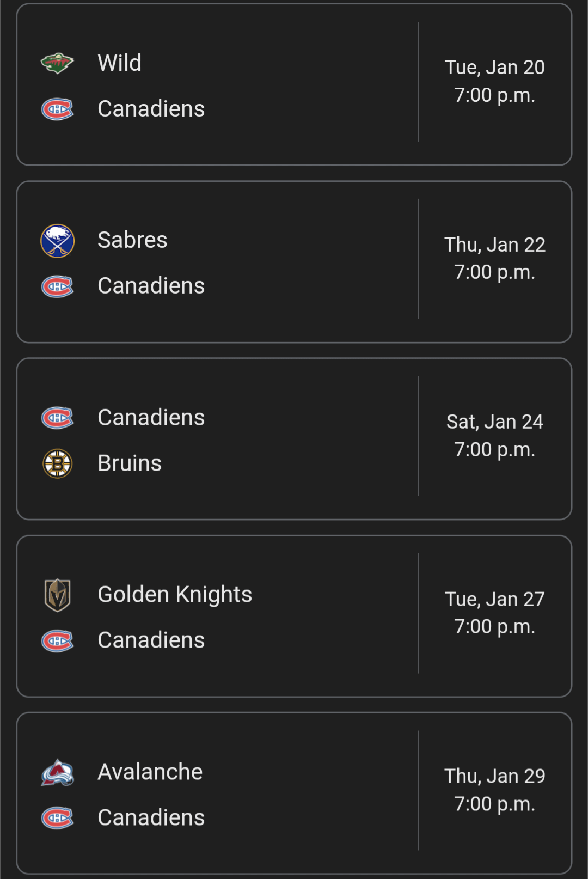Click Canadiens logo in Wild game card

[57, 109]
